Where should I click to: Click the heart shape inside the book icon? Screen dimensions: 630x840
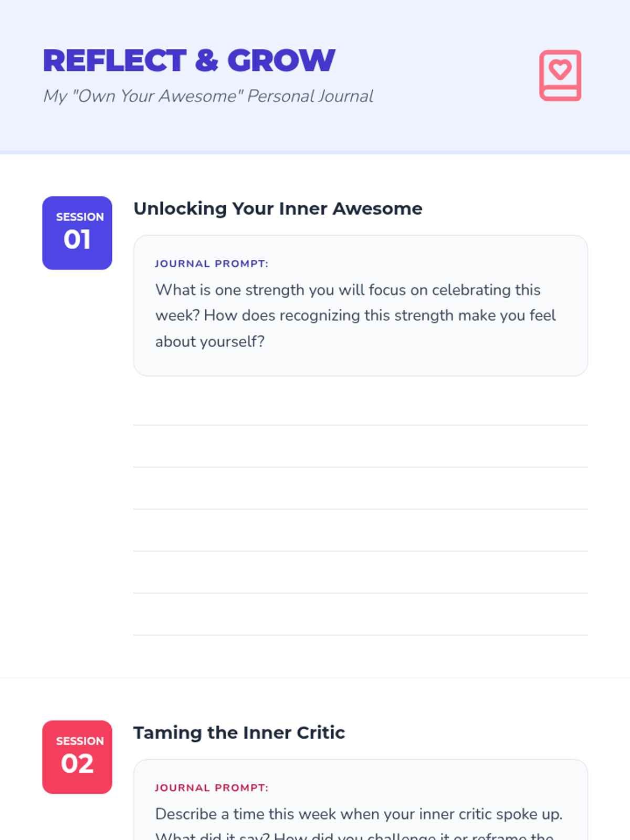pyautogui.click(x=560, y=69)
